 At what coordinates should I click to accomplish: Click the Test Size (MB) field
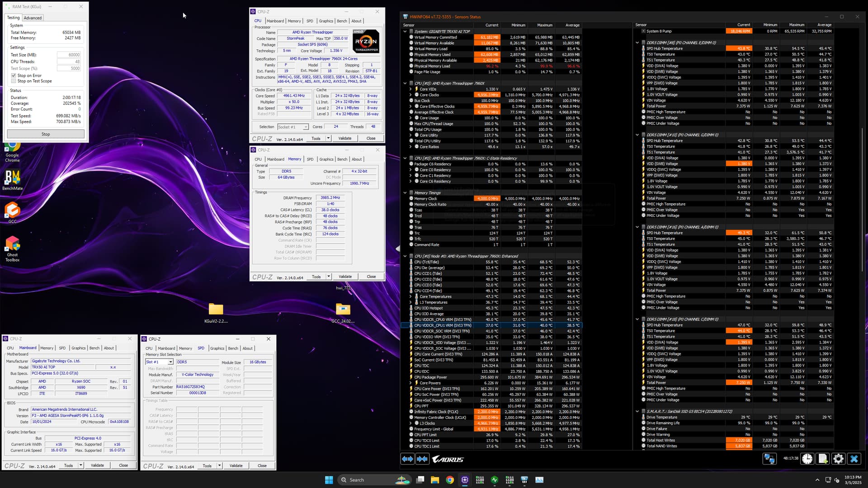click(69, 55)
